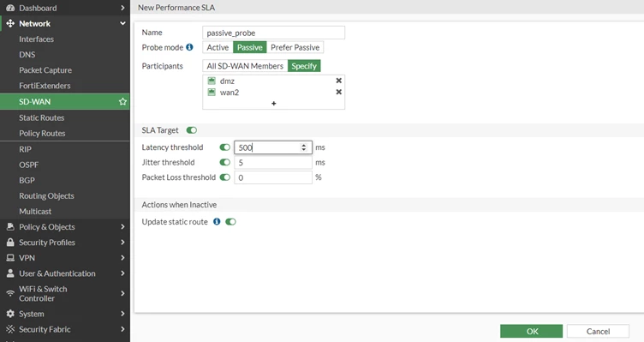Click the Update static route info icon

tap(217, 221)
